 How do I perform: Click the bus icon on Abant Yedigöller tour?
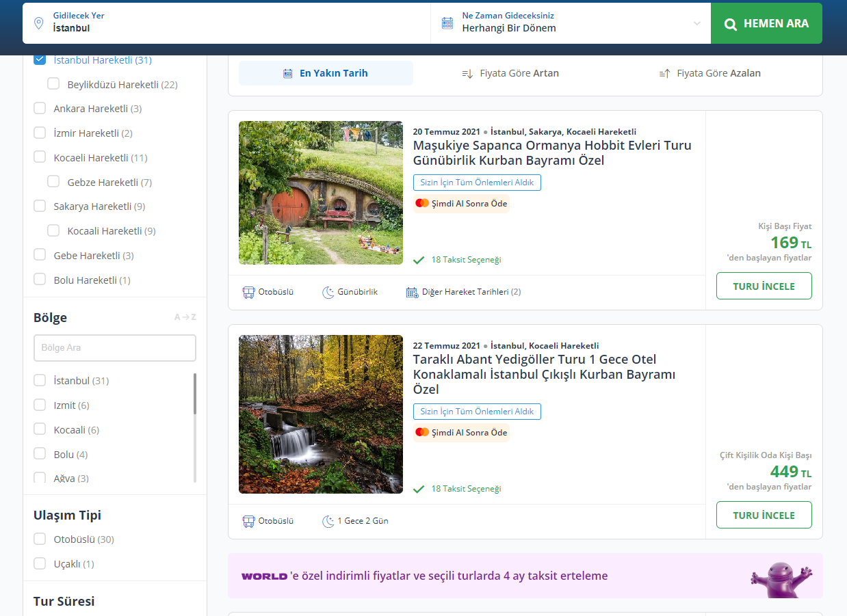(248, 521)
